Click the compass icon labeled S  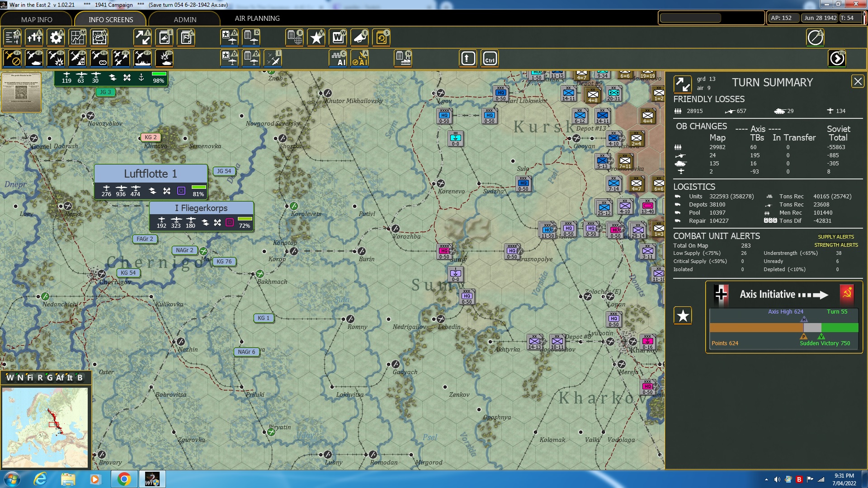click(815, 38)
